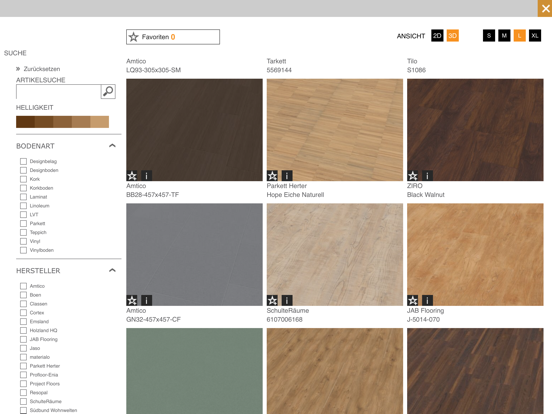This screenshot has height=414, width=552.
Task: Collapse the Hersteller filter section
Action: (x=112, y=270)
